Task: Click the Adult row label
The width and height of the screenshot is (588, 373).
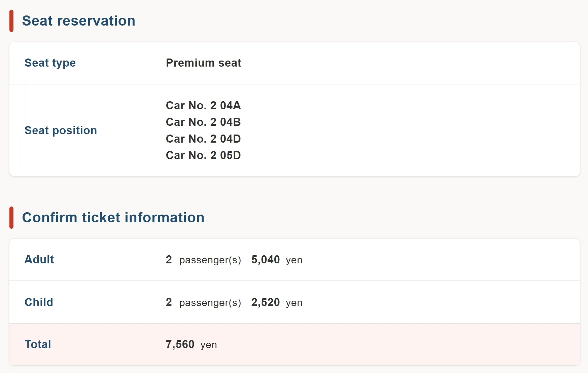Action: pos(39,260)
